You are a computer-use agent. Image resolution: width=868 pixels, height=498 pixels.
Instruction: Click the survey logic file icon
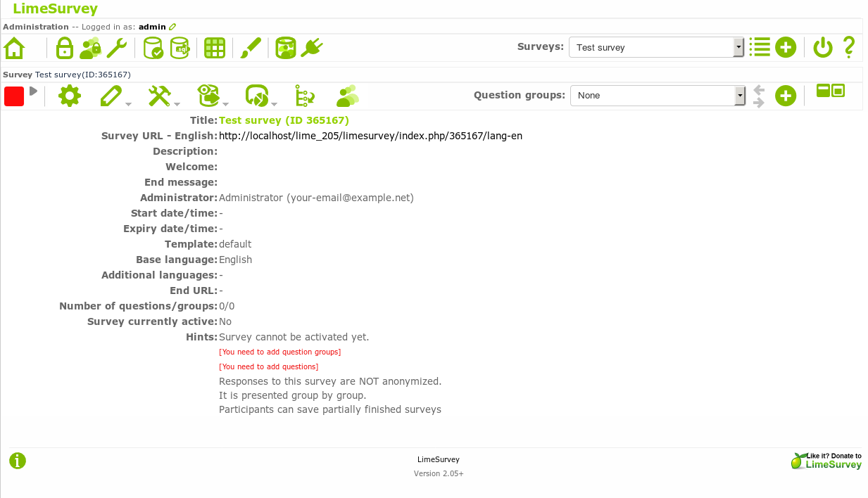point(305,96)
